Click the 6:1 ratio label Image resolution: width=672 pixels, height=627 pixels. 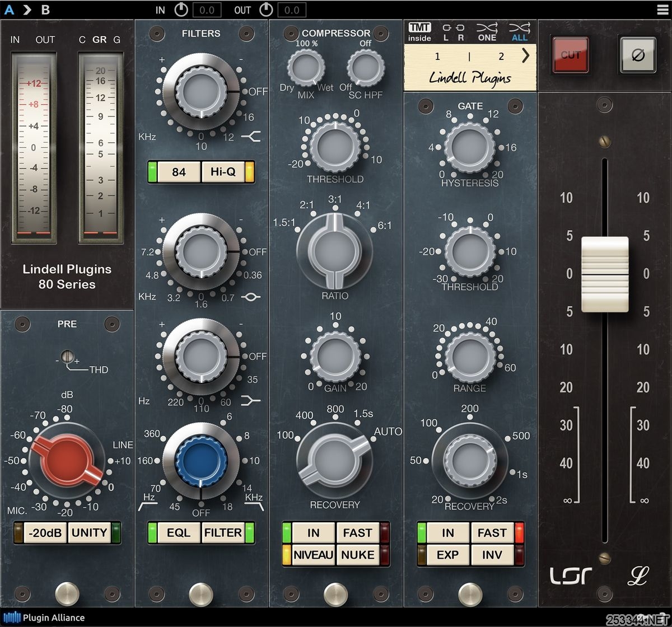(x=385, y=226)
